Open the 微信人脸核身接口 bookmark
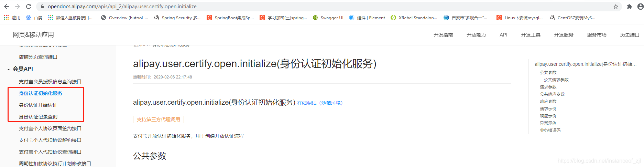 tap(70, 18)
